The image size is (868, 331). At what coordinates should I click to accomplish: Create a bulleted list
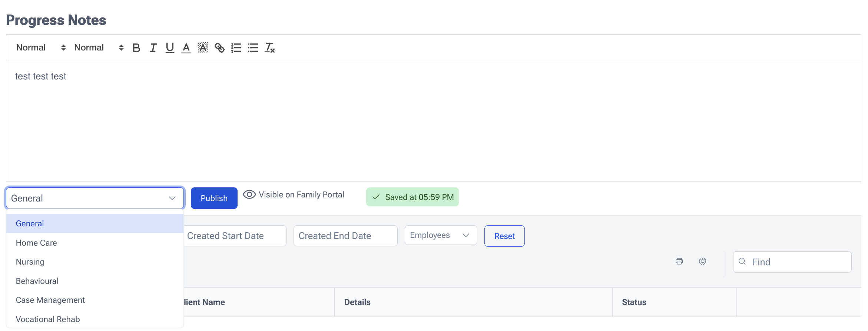pos(253,47)
